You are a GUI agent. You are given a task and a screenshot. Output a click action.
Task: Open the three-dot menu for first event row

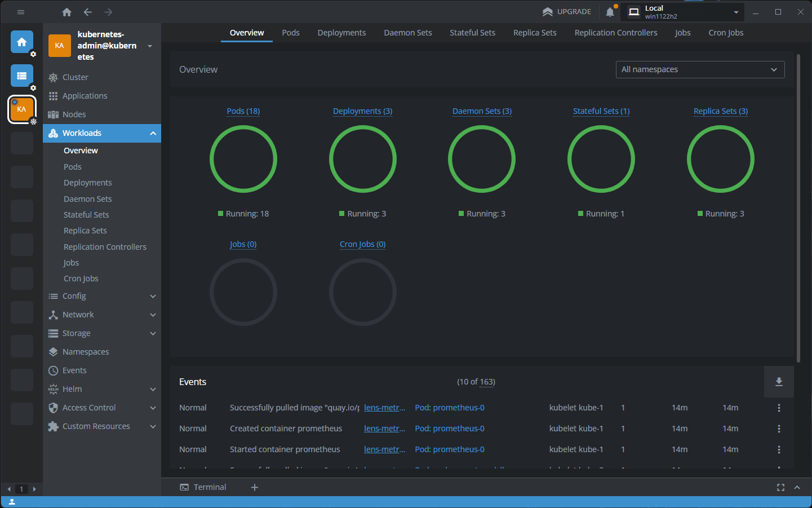779,408
